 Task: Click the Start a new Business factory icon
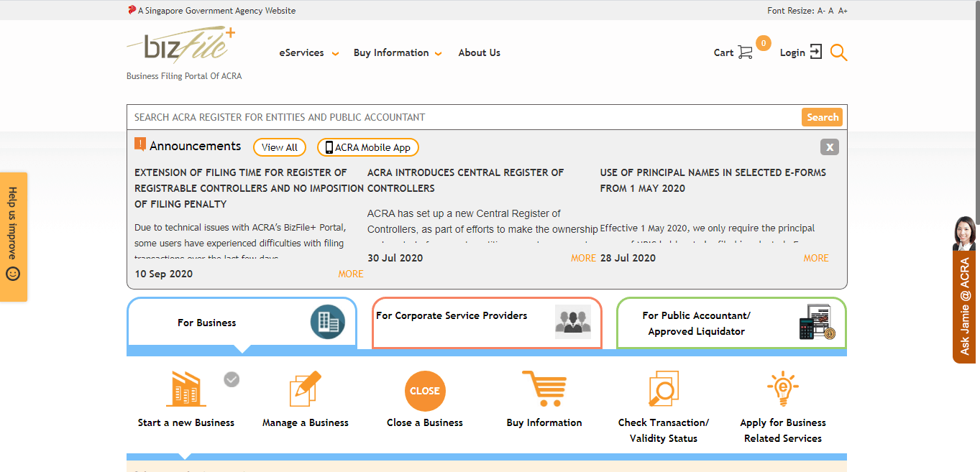186,389
